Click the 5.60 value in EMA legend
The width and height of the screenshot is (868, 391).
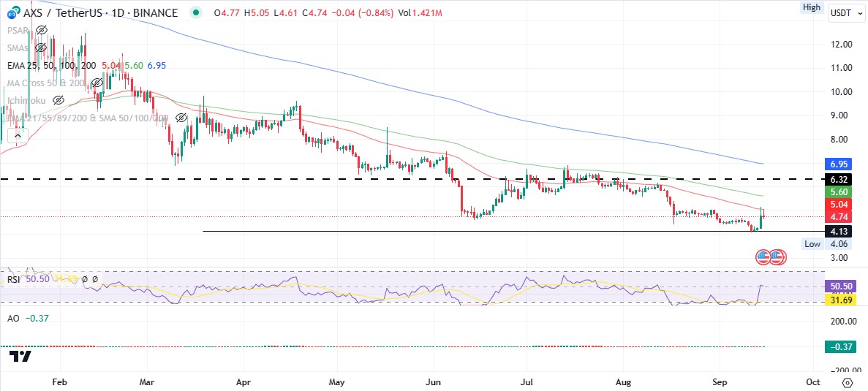[x=134, y=65]
